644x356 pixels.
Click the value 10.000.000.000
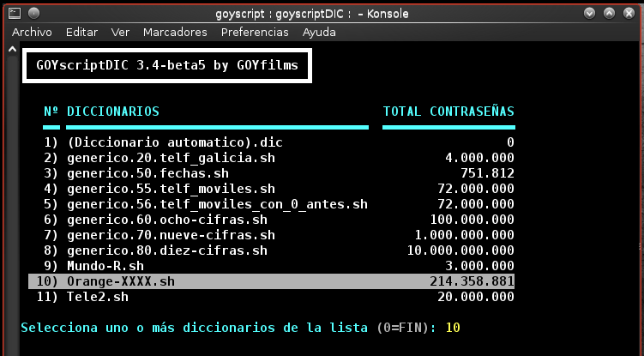click(460, 250)
